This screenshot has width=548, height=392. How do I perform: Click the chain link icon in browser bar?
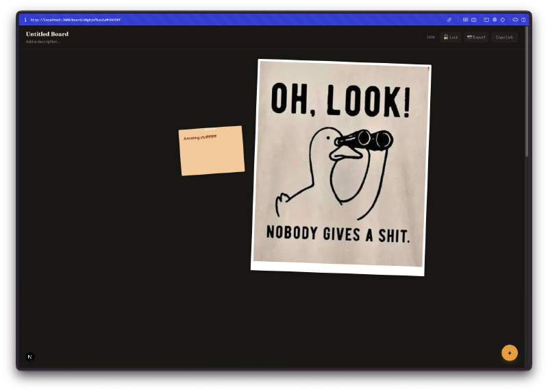[449, 20]
